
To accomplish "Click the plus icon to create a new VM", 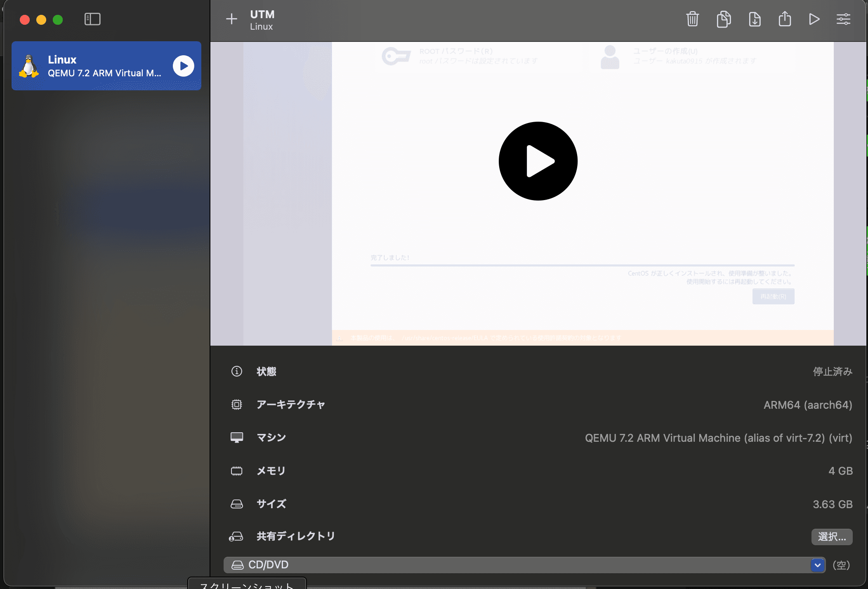I will [231, 19].
